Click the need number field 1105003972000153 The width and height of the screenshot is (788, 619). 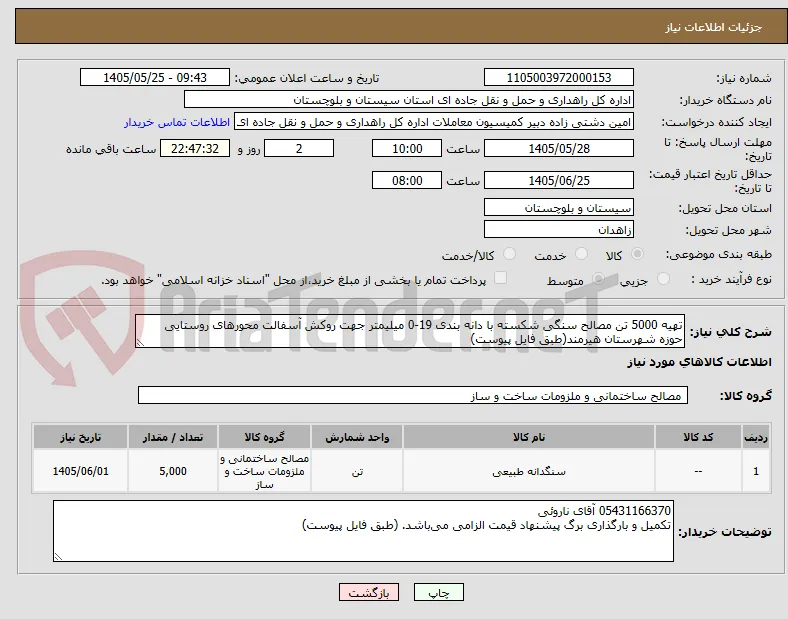click(559, 77)
